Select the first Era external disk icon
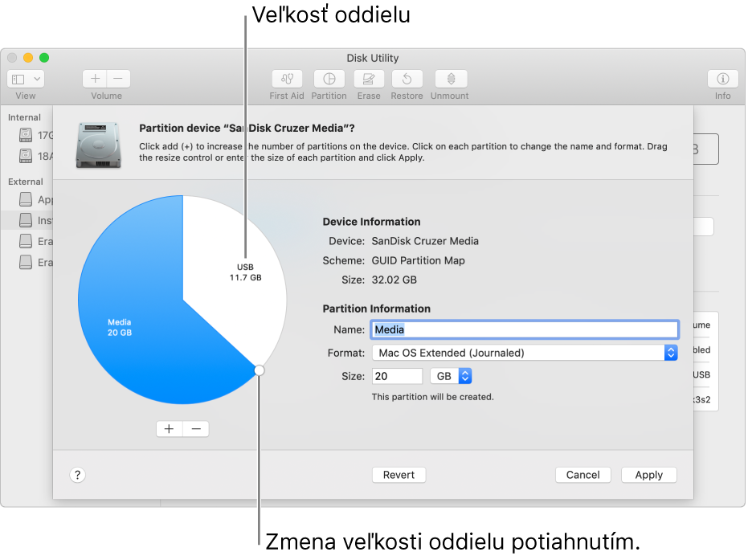Image resolution: width=748 pixels, height=560 pixels. click(26, 241)
